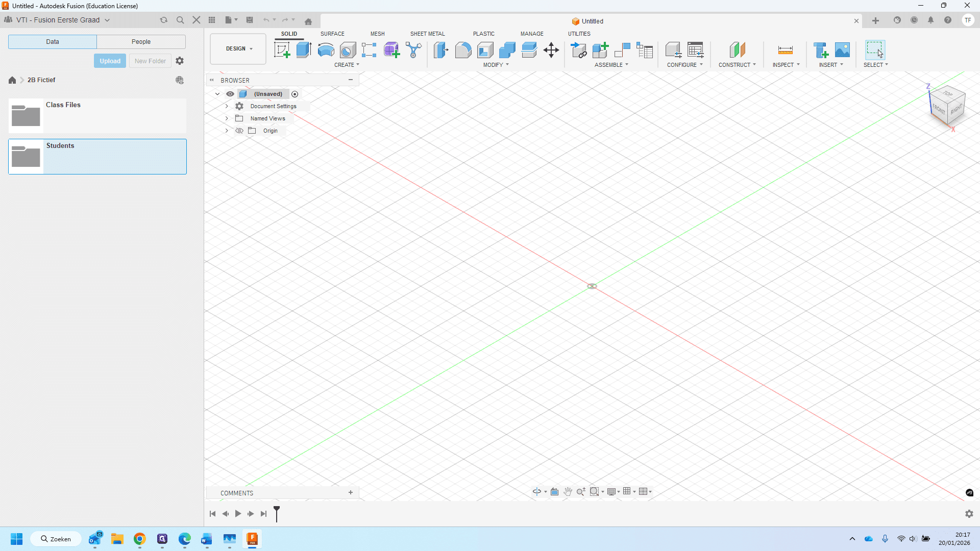Viewport: 980px width, 551px height.
Task: Open the Students folder
Action: coord(97,157)
